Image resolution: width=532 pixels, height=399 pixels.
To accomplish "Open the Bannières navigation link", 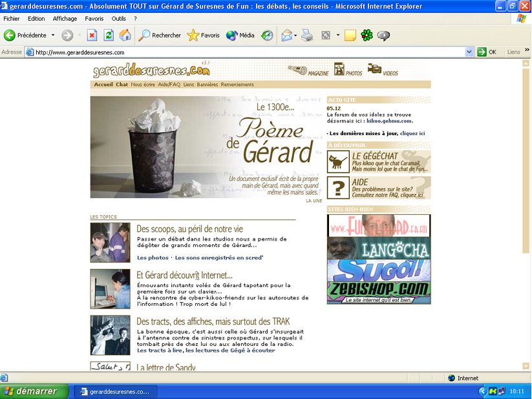I will pyautogui.click(x=207, y=85).
